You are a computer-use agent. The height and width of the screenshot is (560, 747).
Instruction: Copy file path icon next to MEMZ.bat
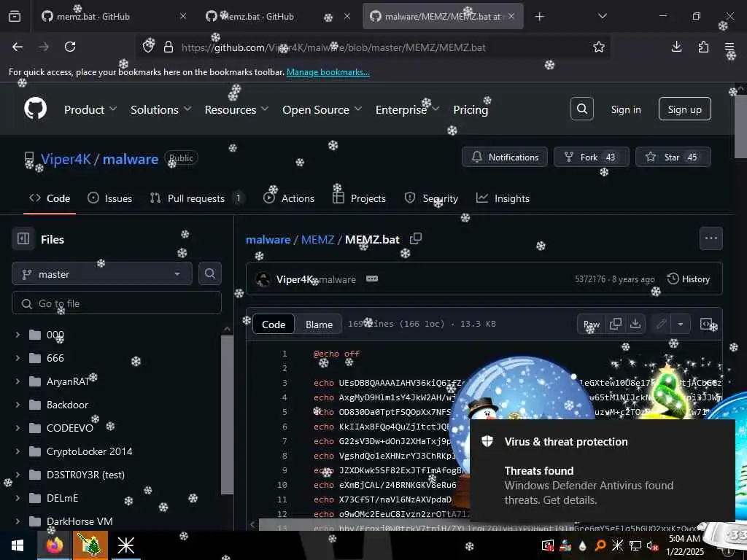click(415, 238)
